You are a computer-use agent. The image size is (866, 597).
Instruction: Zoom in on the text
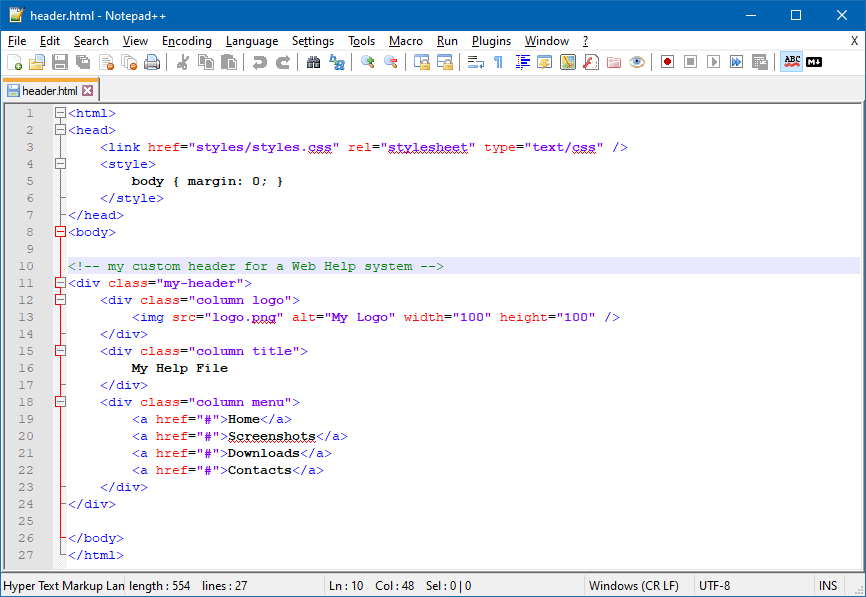pos(367,62)
